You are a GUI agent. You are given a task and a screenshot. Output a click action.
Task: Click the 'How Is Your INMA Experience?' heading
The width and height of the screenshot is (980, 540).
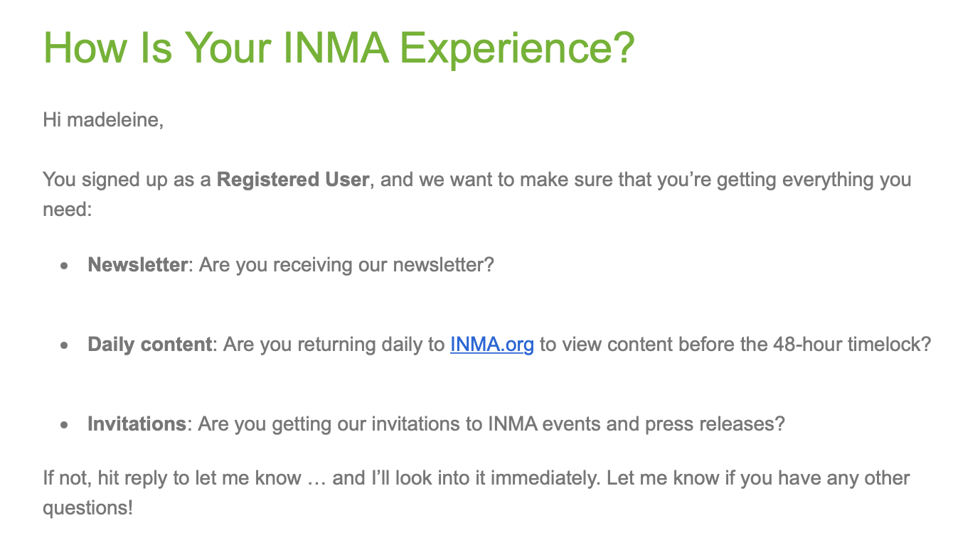coord(339,48)
